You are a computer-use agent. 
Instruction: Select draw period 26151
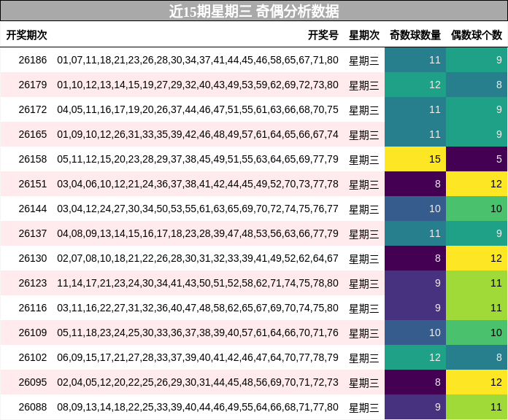pos(32,184)
